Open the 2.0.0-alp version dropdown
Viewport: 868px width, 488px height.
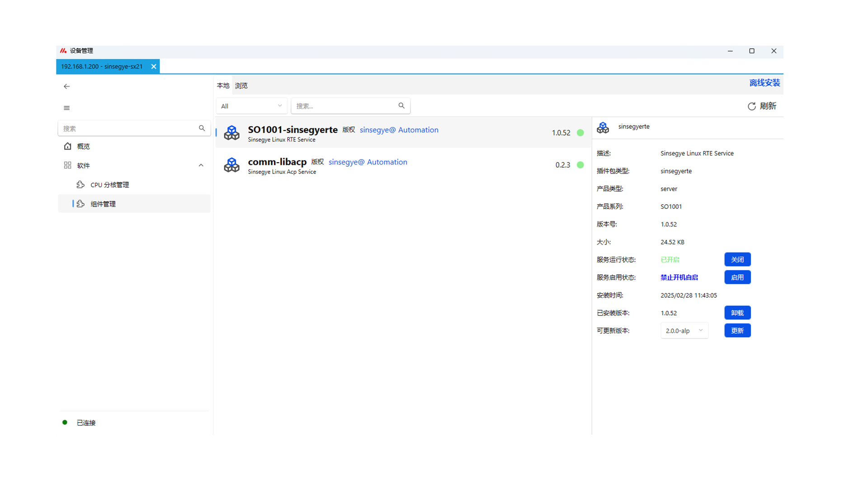[684, 331]
